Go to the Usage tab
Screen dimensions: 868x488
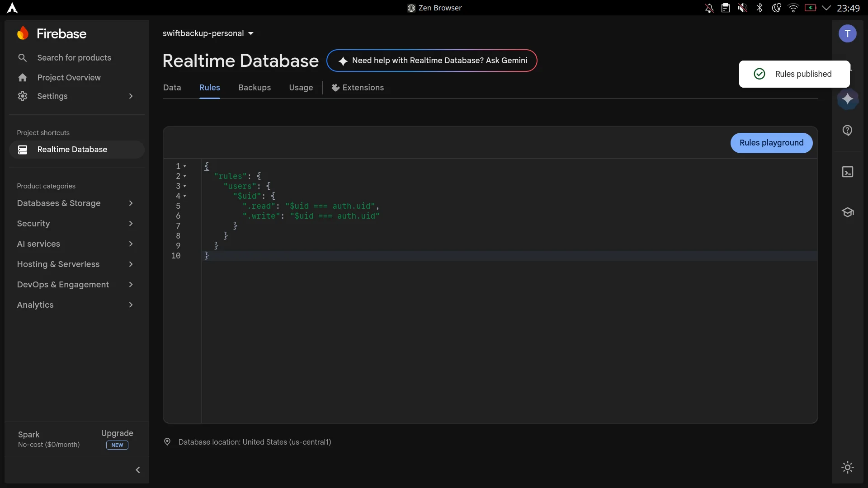301,88
